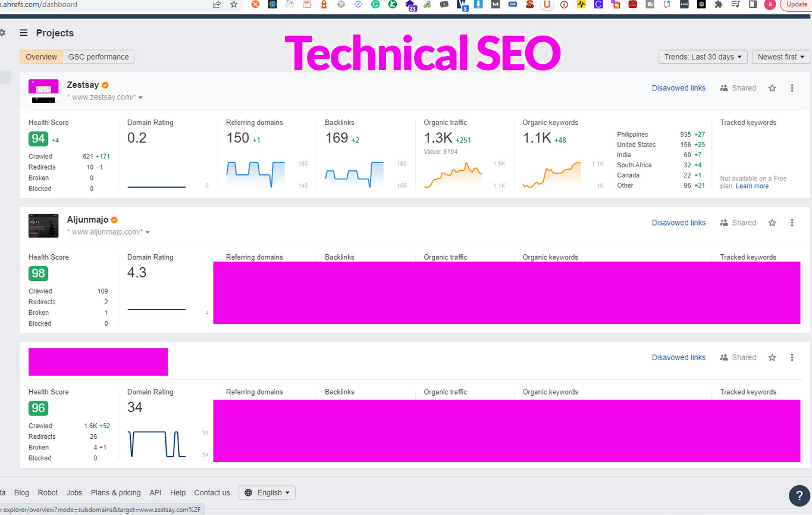The image size is (812, 515).
Task: Open Disavowed links for Aljunmajo
Action: click(x=679, y=223)
